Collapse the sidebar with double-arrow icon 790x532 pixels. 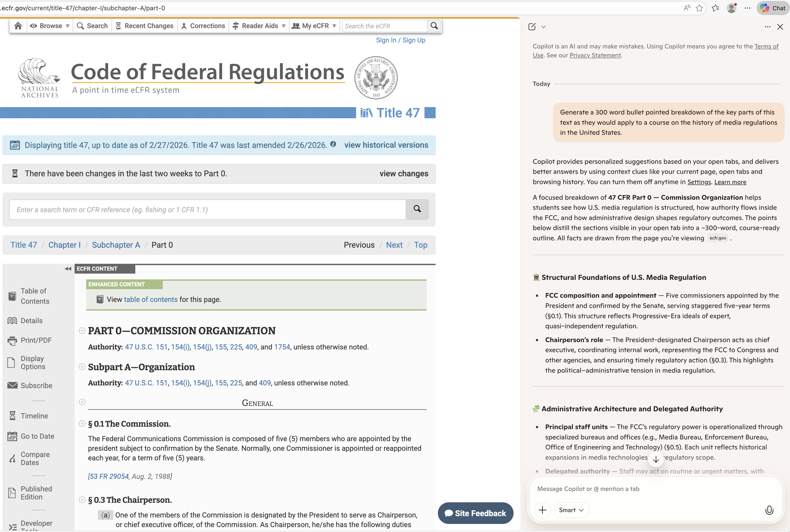68,269
